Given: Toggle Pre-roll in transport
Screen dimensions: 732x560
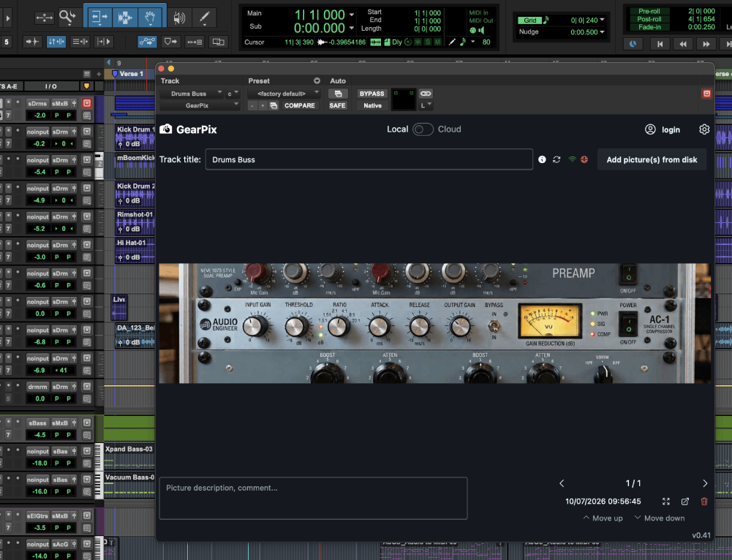Looking at the screenshot, I should pyautogui.click(x=649, y=11).
